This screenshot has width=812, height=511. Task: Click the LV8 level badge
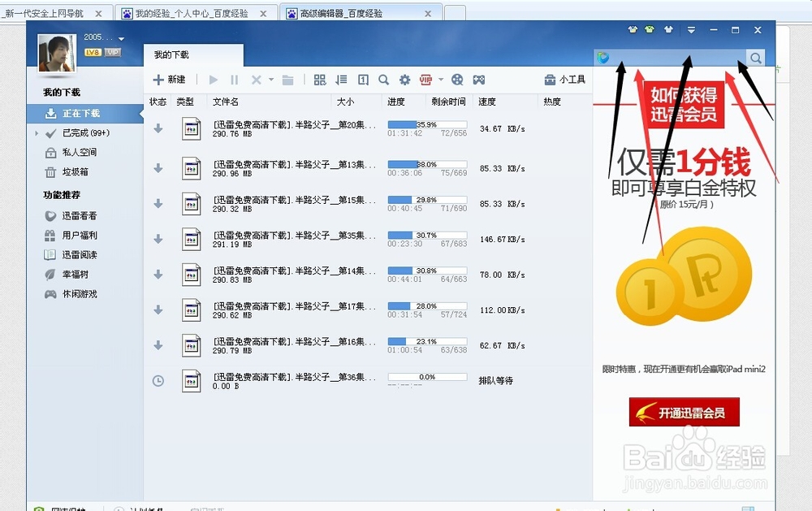(x=93, y=52)
